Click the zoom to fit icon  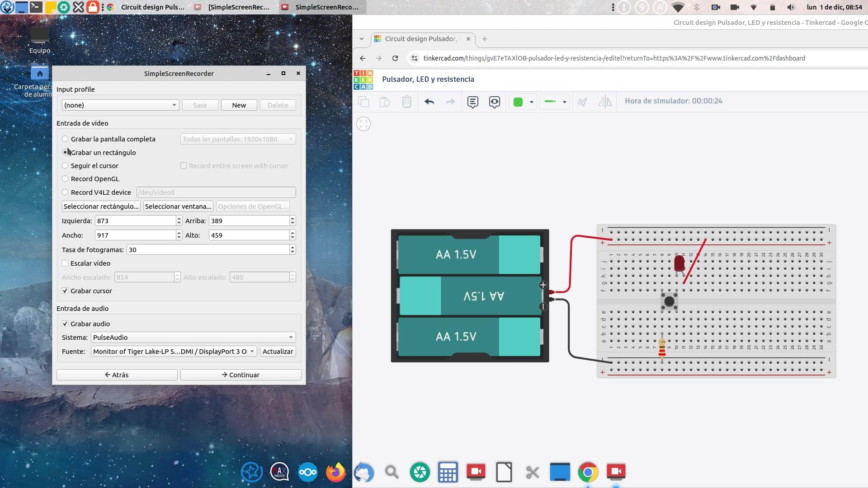pos(363,124)
